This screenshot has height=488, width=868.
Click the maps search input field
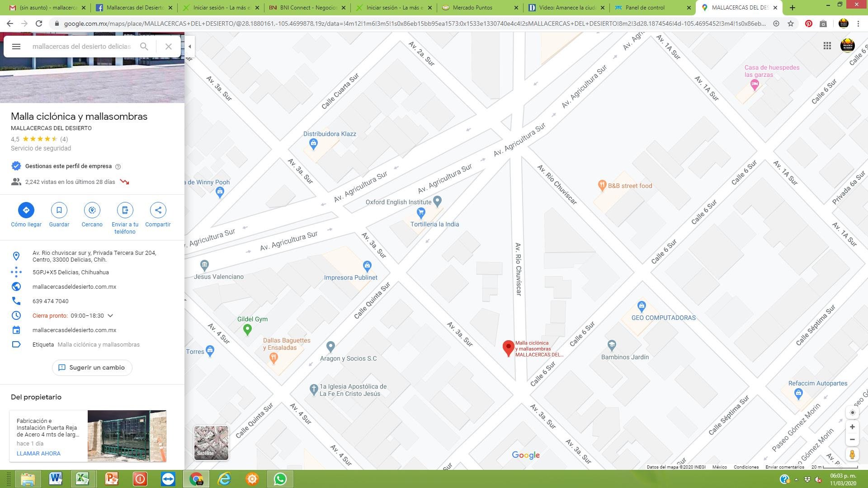[x=81, y=47]
